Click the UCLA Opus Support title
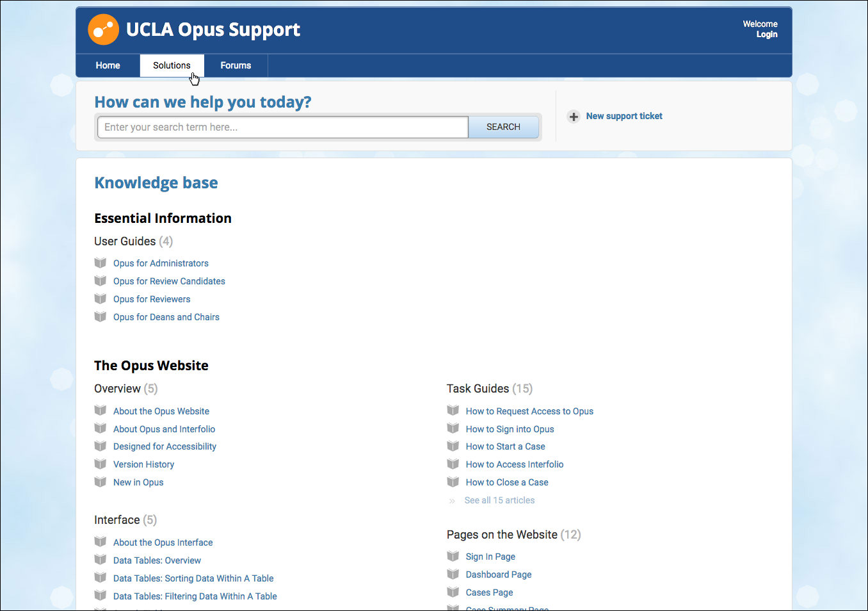Screen dimensions: 868x611 tap(213, 29)
